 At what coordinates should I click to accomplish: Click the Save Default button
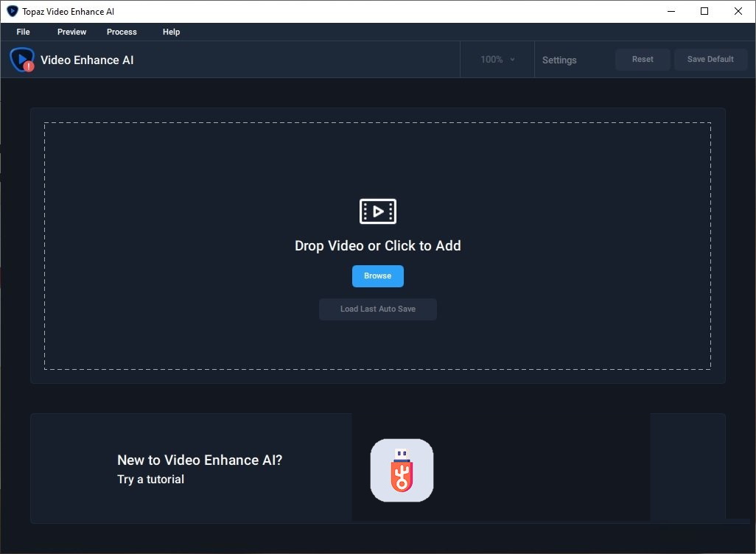point(710,60)
